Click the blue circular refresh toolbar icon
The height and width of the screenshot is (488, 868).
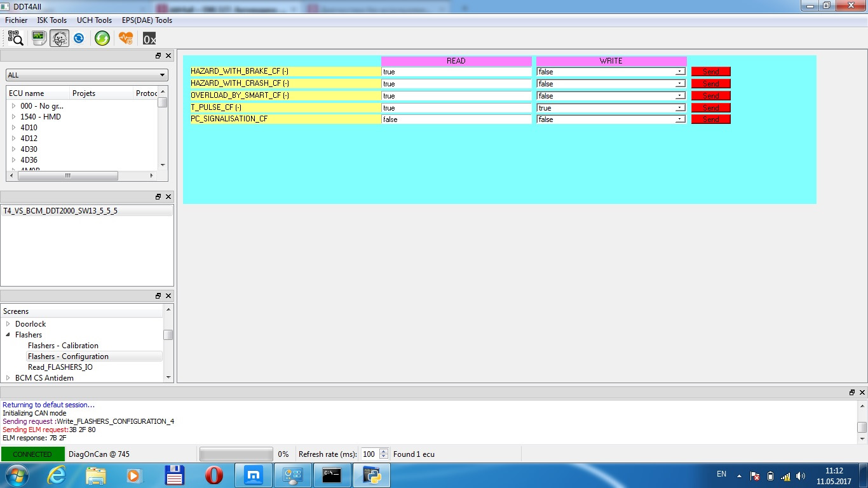[x=79, y=38]
